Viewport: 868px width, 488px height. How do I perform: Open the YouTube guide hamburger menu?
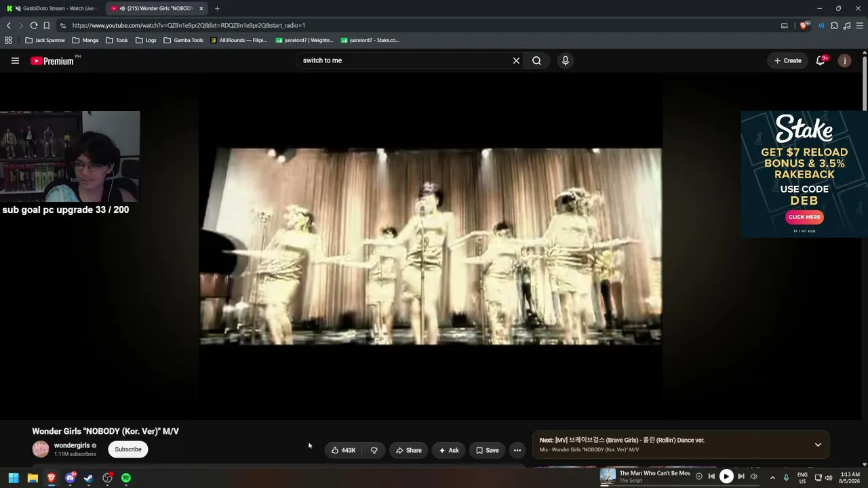[x=15, y=60]
